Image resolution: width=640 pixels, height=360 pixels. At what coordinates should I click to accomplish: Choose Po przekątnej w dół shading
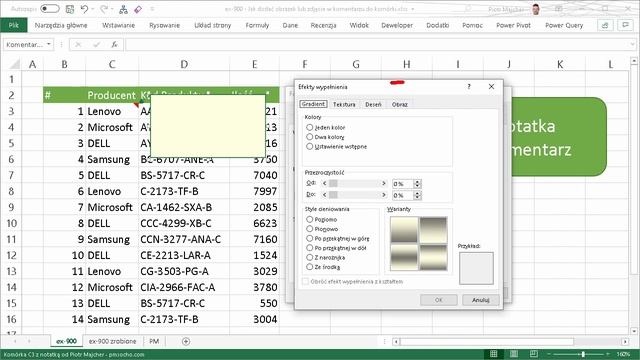(x=310, y=248)
